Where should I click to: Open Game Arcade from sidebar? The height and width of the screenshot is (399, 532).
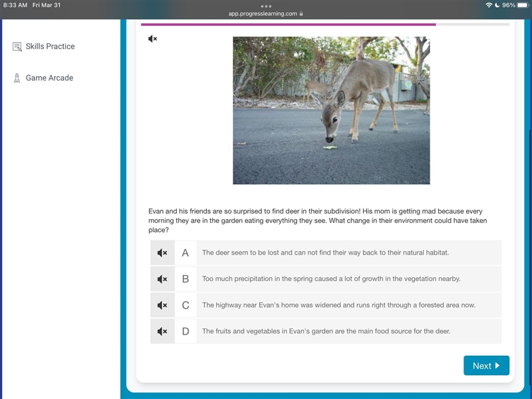[x=43, y=78]
